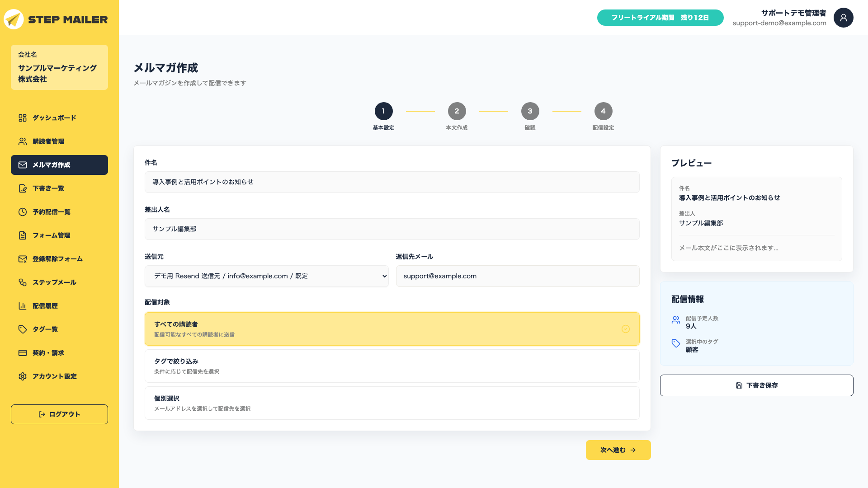This screenshot has height=488, width=868.
Task: Click the 下書き一覧 edit-note icon
Action: tap(23, 188)
